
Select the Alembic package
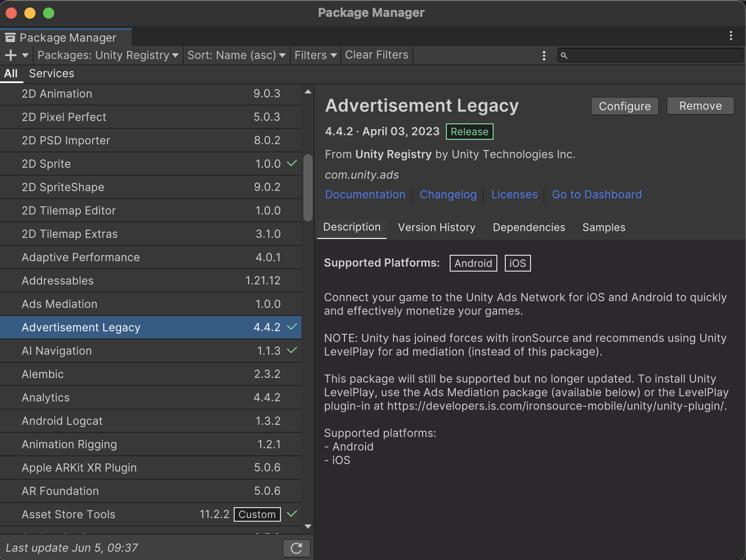(x=151, y=374)
